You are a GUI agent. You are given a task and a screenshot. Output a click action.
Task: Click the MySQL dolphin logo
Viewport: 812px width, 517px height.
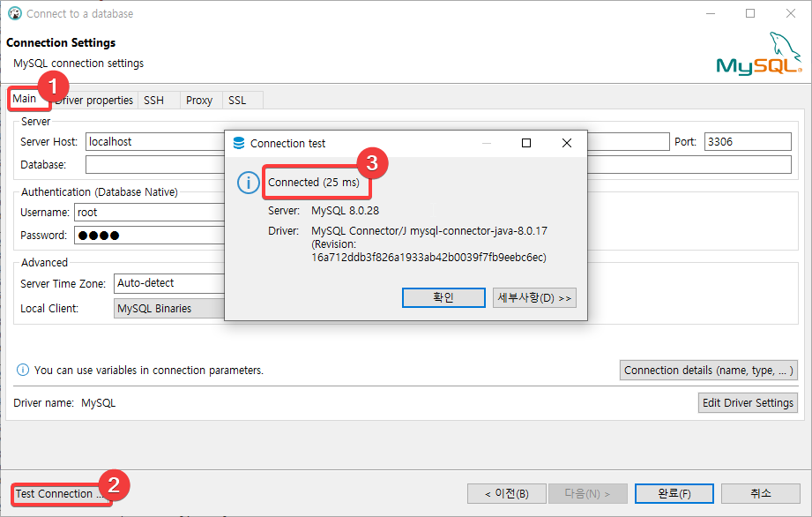(759, 53)
